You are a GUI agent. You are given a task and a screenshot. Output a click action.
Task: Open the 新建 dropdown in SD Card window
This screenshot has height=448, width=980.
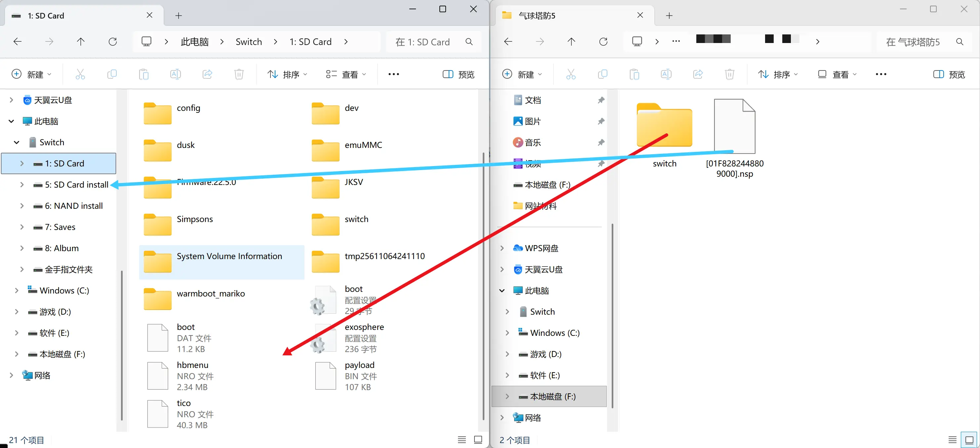tap(32, 74)
